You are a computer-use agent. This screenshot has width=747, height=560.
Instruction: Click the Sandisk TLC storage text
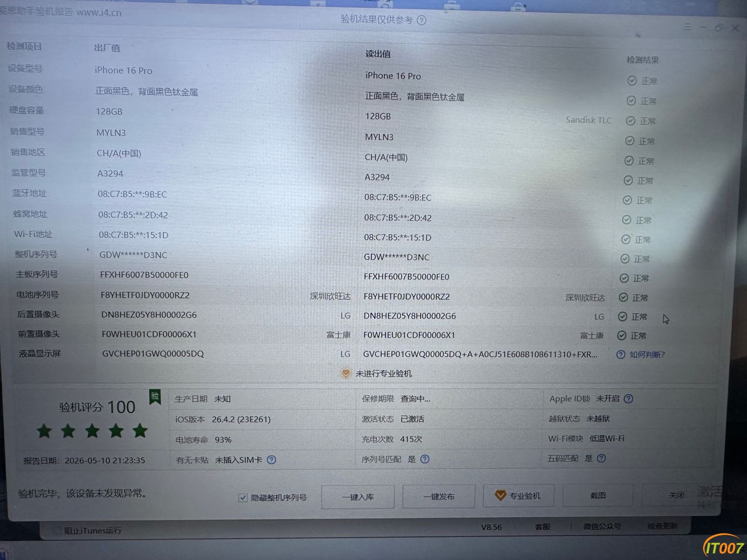coord(589,120)
